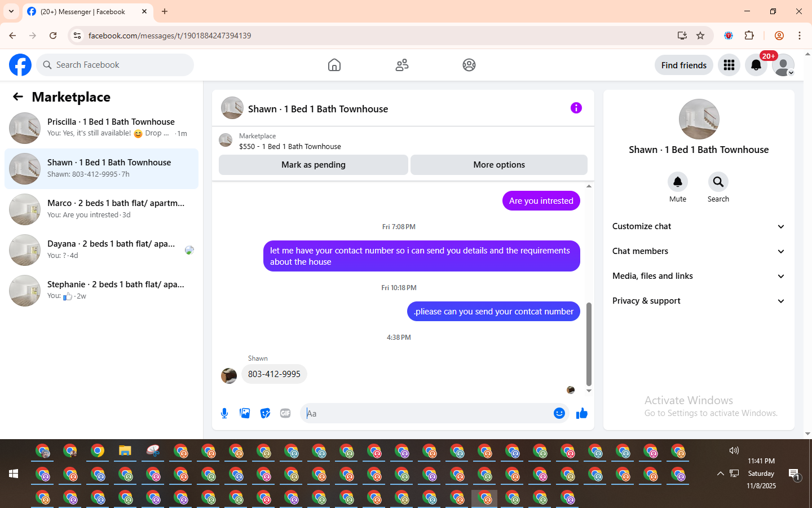Open the browser extensions puzzle icon

pos(749,36)
